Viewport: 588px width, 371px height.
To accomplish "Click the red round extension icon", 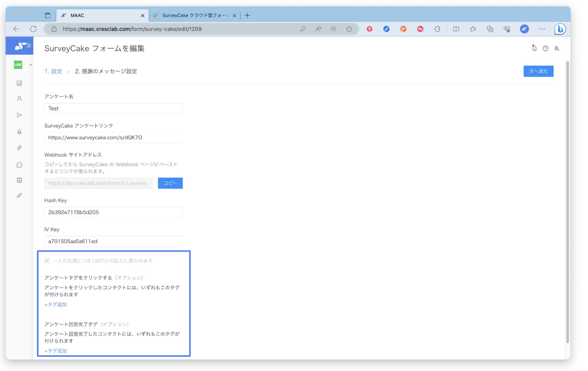I will click(x=420, y=29).
